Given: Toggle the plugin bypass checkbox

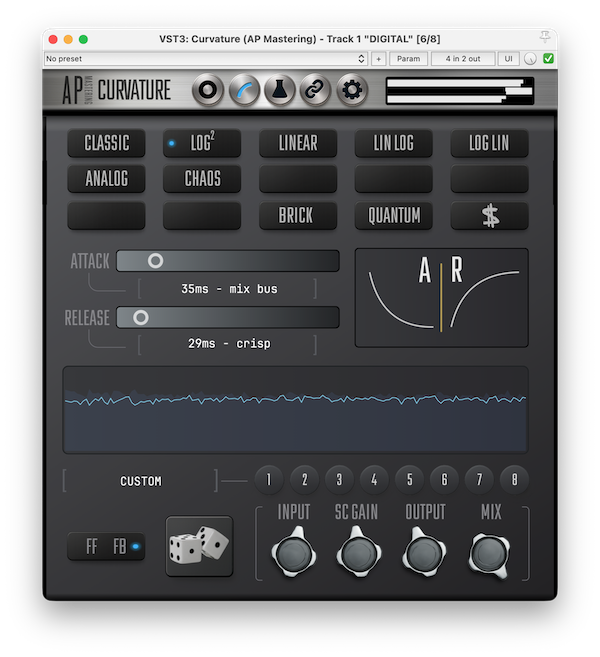Looking at the screenshot, I should 548,59.
